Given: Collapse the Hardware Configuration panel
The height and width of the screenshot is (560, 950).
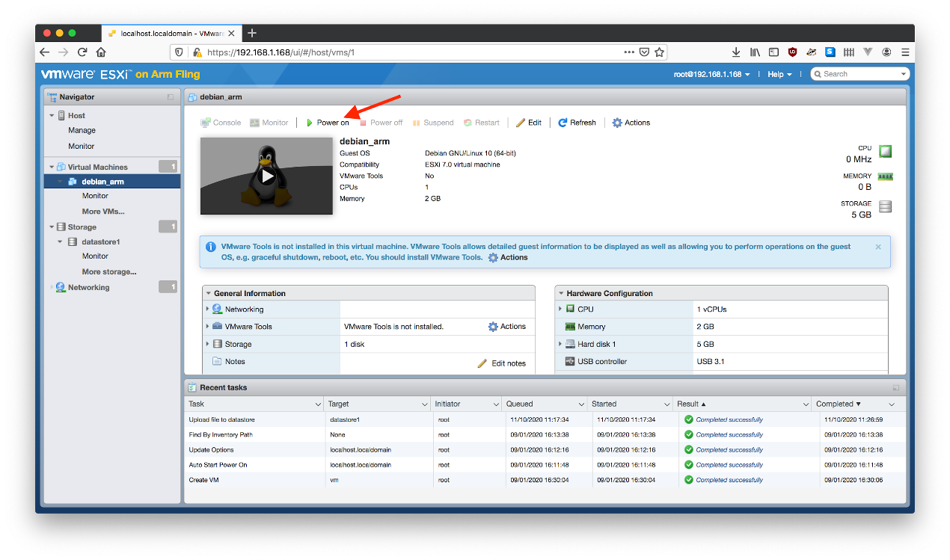Looking at the screenshot, I should coord(561,293).
